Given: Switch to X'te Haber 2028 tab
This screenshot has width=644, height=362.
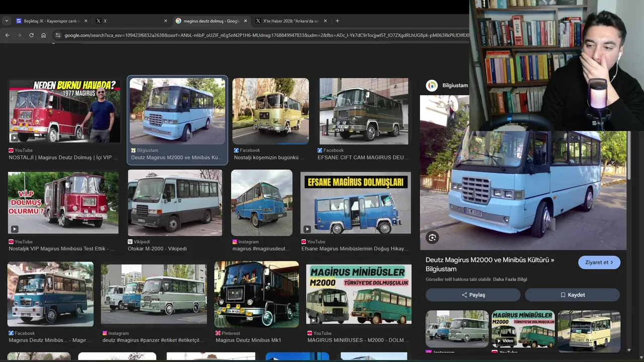Looking at the screenshot, I should pos(291,21).
